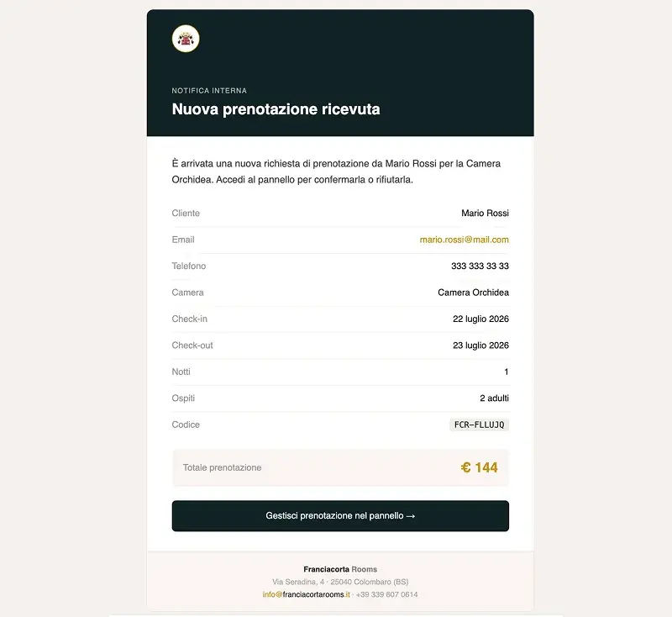
Task: Click the intro paragraph about Mario Rossi
Action: [x=336, y=171]
